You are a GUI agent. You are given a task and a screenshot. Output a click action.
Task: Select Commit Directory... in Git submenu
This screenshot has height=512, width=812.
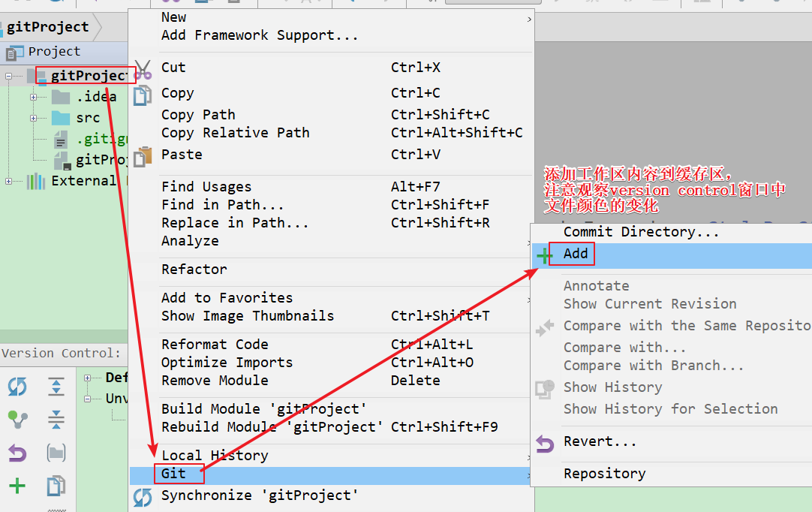click(641, 232)
